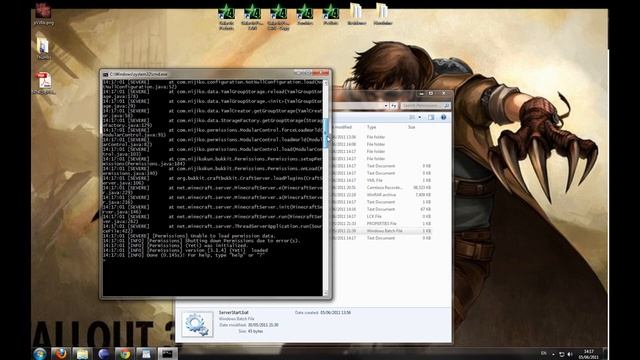Select the leftmost green star shortcut on desktop

(x=226, y=17)
